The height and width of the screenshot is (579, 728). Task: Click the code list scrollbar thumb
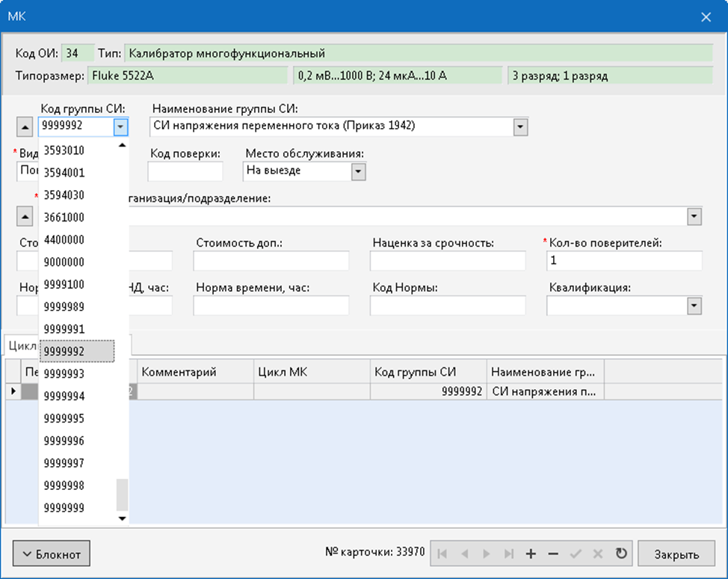point(122,494)
